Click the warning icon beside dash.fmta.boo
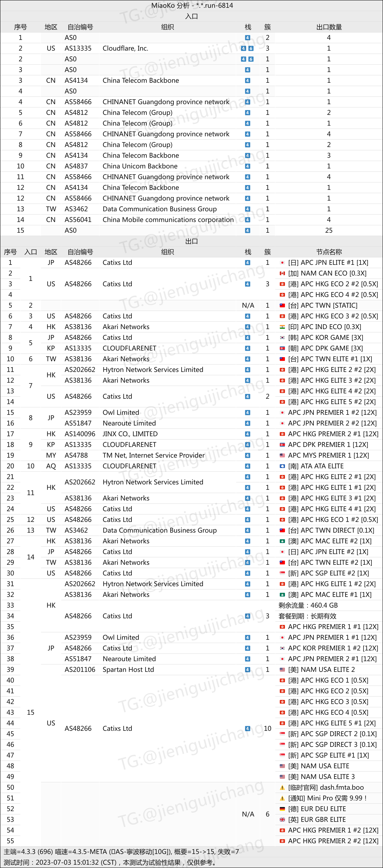 click(x=282, y=787)
